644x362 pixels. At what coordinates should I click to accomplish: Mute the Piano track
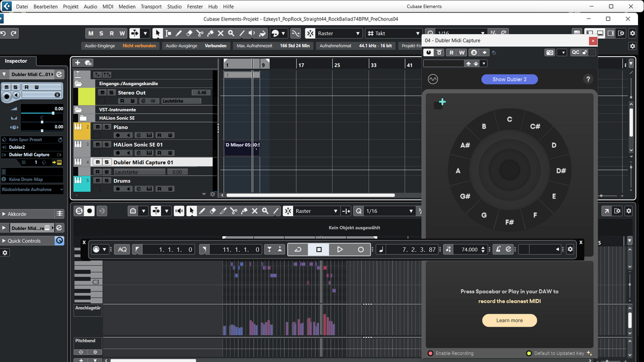[98, 127]
